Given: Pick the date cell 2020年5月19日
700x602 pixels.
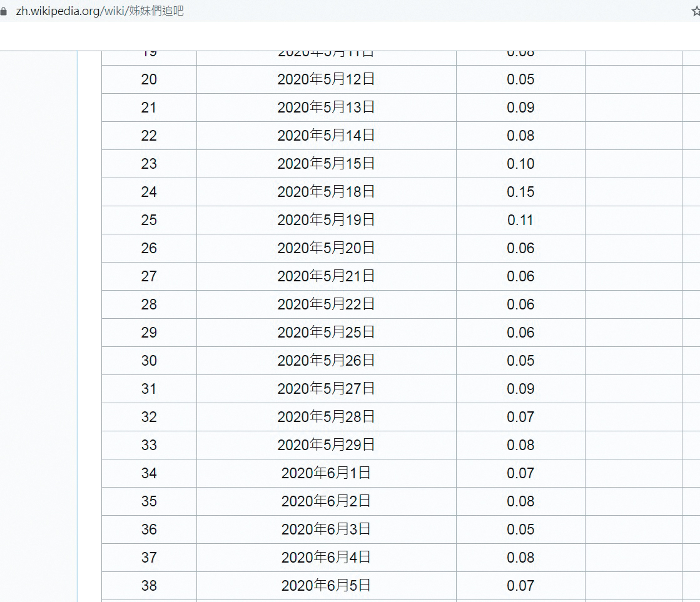Looking at the screenshot, I should (326, 220).
